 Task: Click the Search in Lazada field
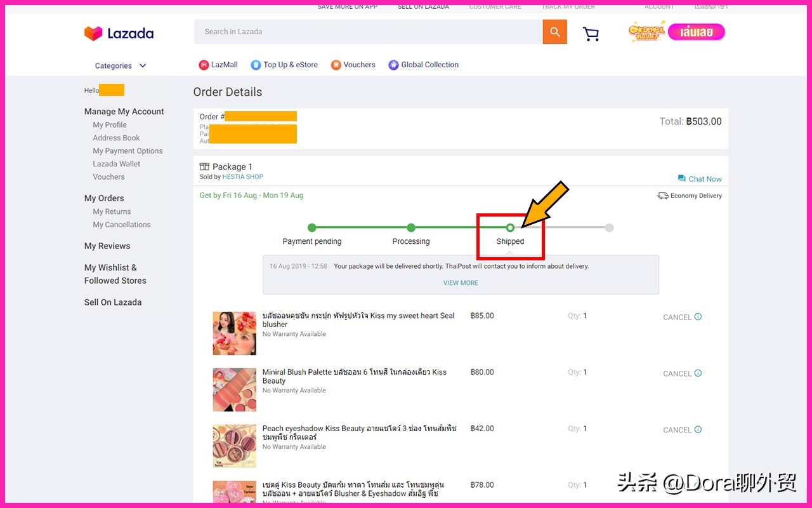[368, 32]
